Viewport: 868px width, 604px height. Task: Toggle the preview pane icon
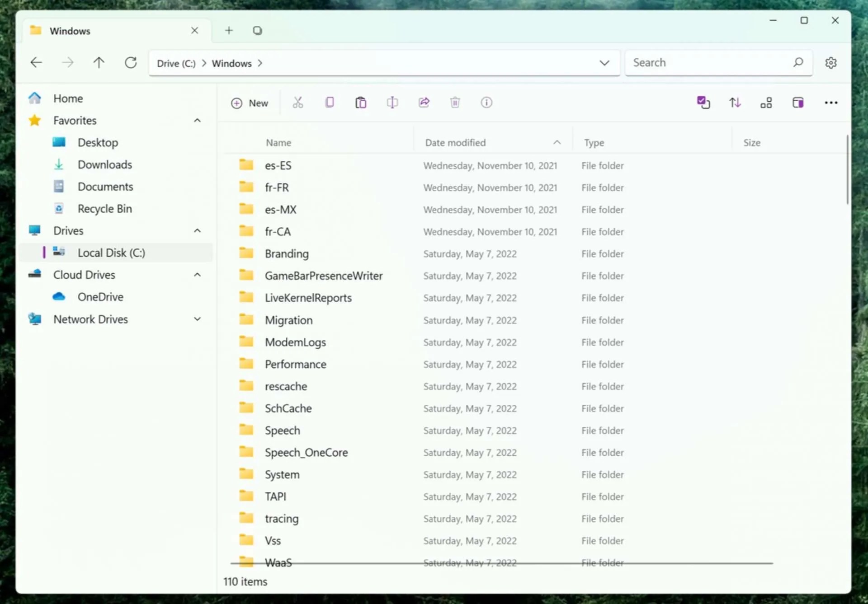[798, 103]
